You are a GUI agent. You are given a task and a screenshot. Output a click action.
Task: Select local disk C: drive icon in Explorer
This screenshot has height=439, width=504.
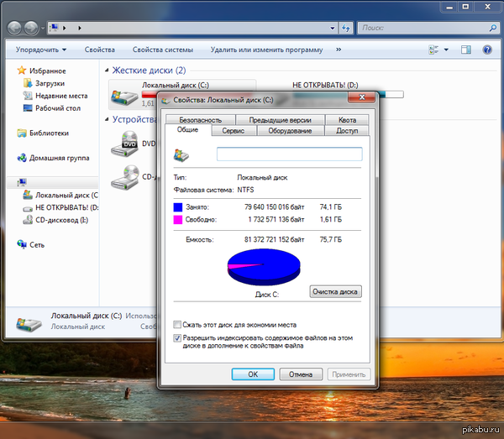[x=124, y=97]
